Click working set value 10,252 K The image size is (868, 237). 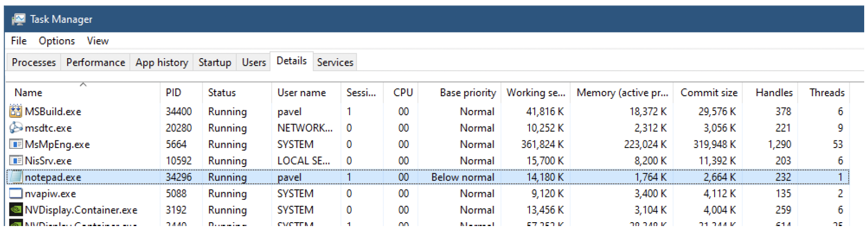545,128
